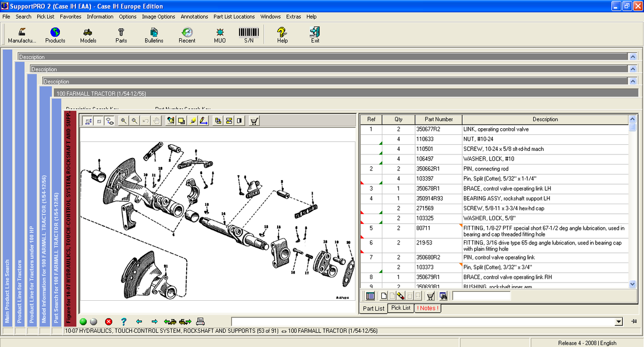The image size is (644, 347).
Task: Toggle the horizontal tile layout button
Action: click(x=229, y=121)
